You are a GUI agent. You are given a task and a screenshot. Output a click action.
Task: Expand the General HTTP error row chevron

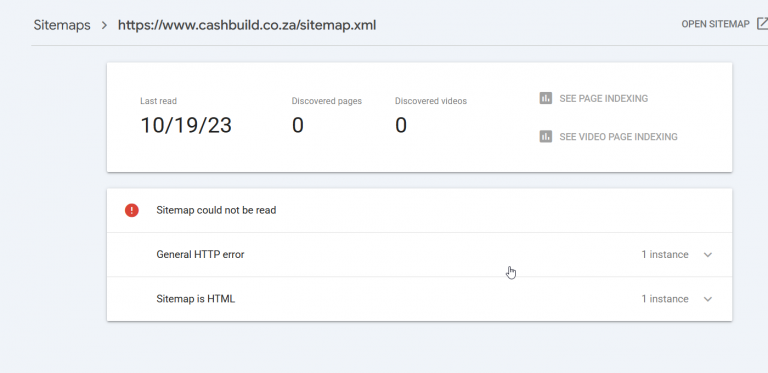(707, 255)
